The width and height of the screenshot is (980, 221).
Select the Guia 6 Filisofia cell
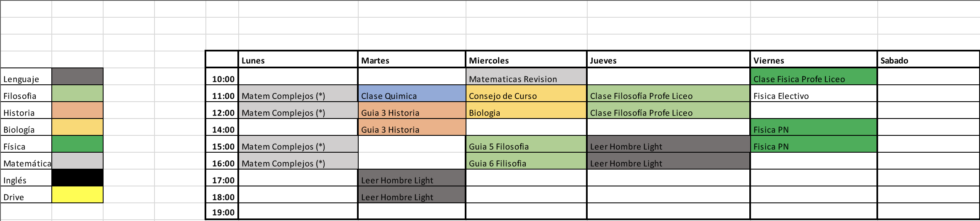[526, 161]
